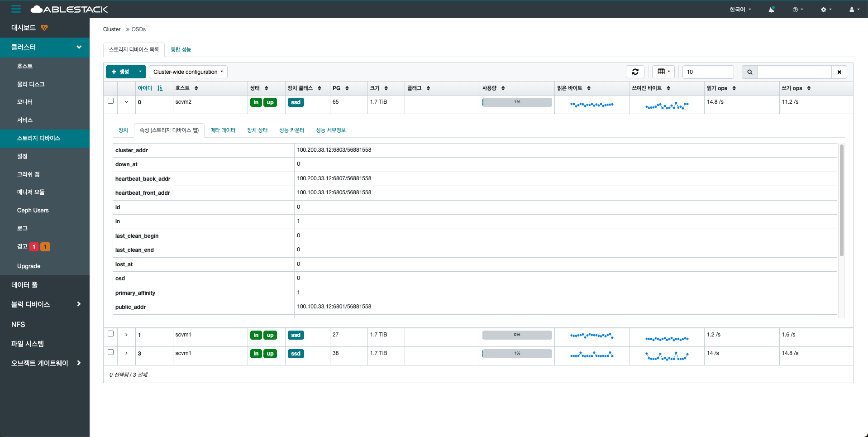This screenshot has width=868, height=437.
Task: Select the checkbox for OSD 1 row
Action: click(110, 334)
